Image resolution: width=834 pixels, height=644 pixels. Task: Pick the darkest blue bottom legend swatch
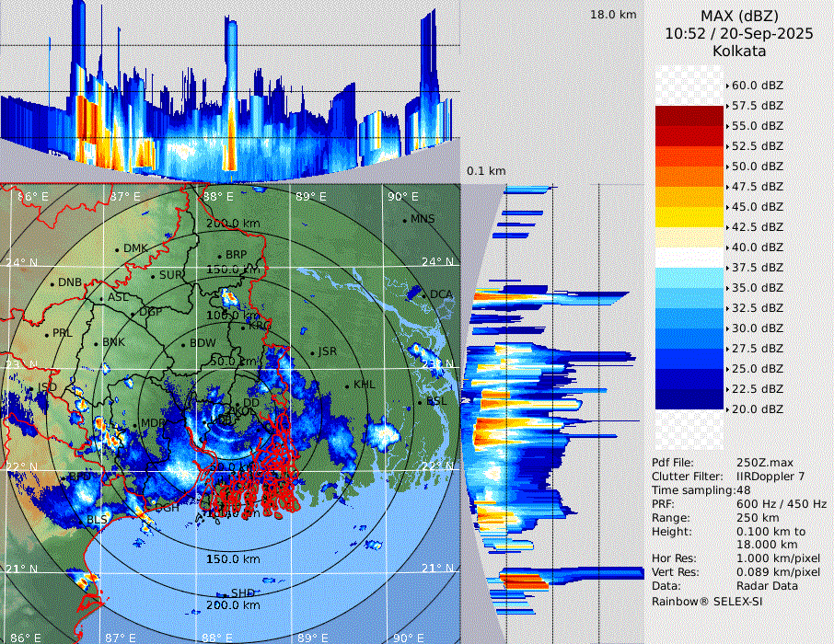point(689,399)
